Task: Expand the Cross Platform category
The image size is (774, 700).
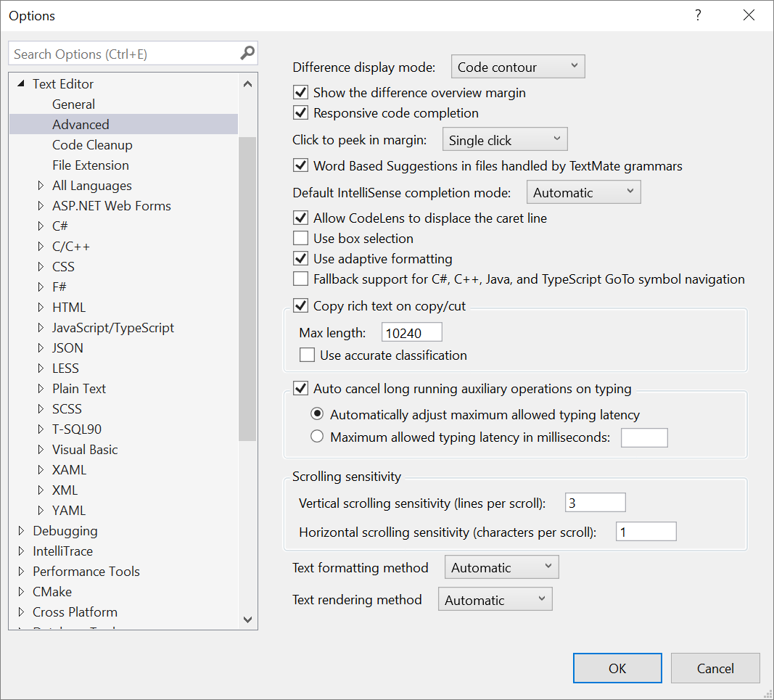Action: point(21,612)
